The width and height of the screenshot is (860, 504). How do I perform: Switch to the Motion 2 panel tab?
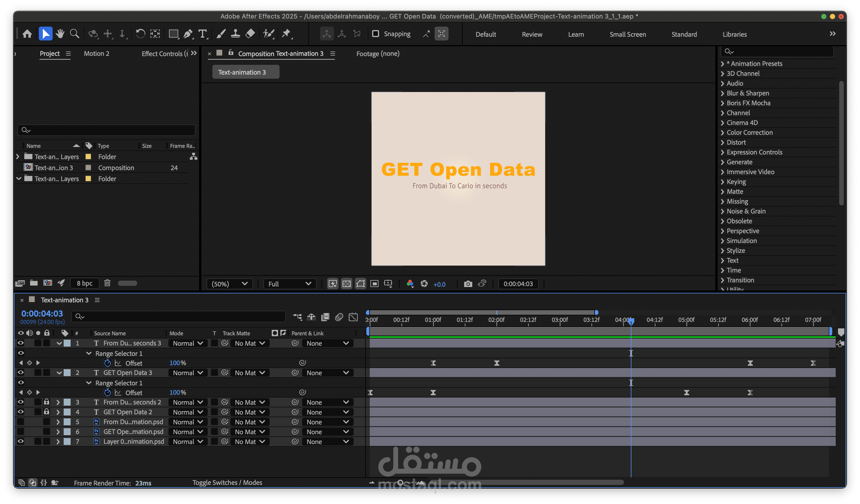tap(97, 54)
